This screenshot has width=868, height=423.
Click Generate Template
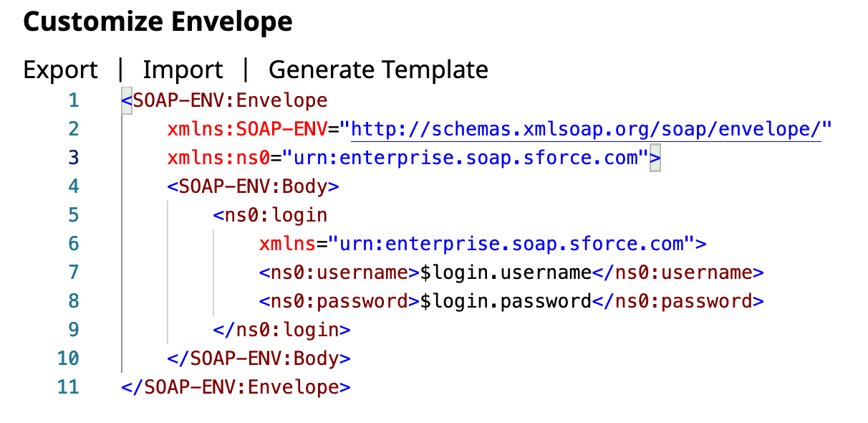click(x=378, y=70)
